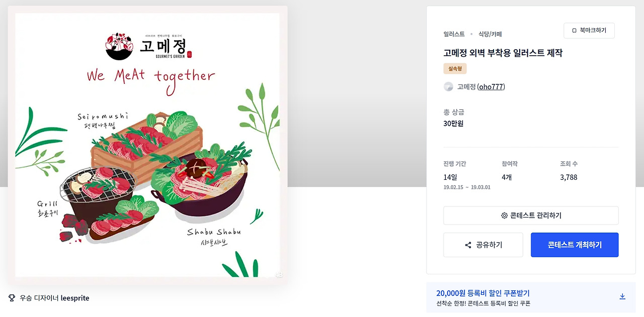
Task: Open the oho777 user profile link
Action: pyautogui.click(x=491, y=87)
